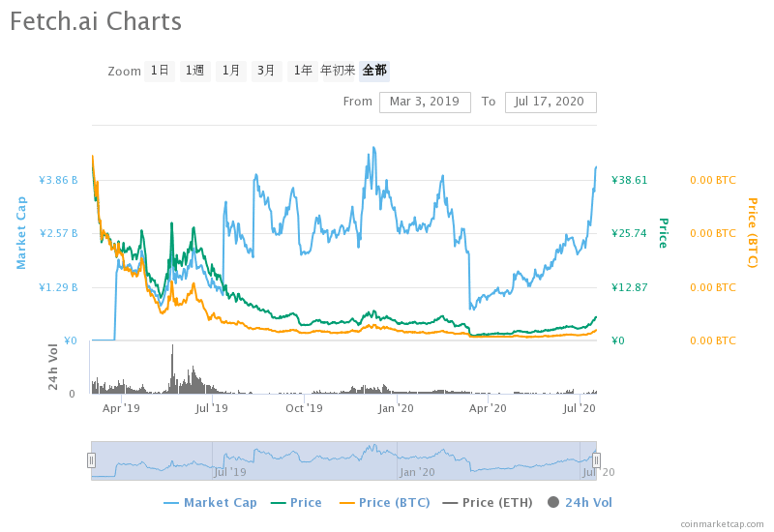Toggle the Price (BTC) series in legend
The width and height of the screenshot is (774, 532).
(385, 503)
